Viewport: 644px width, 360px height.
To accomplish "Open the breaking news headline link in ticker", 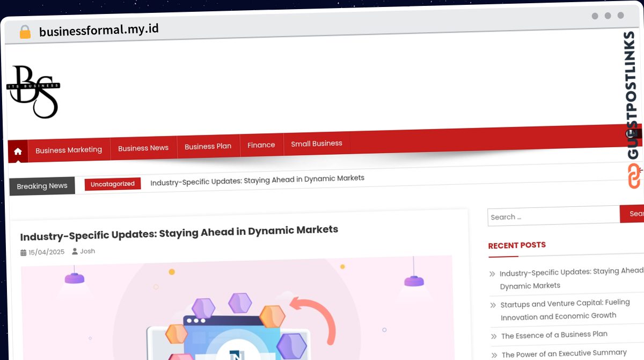I will pyautogui.click(x=258, y=179).
